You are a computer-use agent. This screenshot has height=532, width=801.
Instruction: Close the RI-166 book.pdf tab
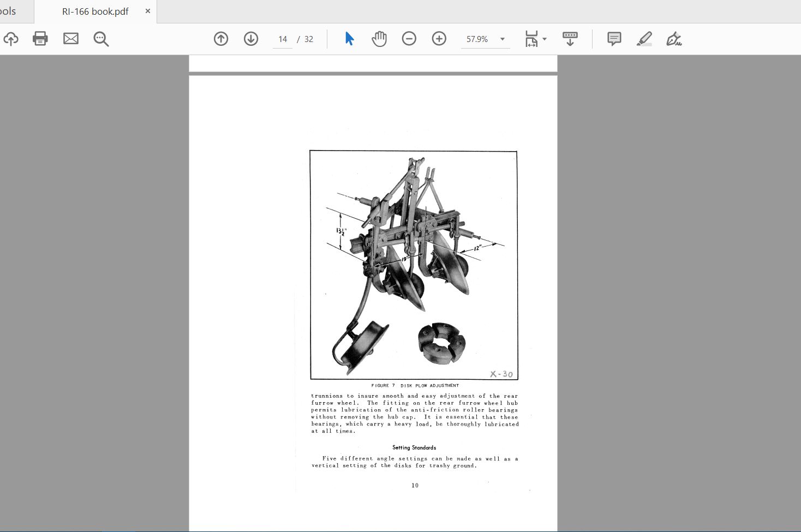coord(147,10)
